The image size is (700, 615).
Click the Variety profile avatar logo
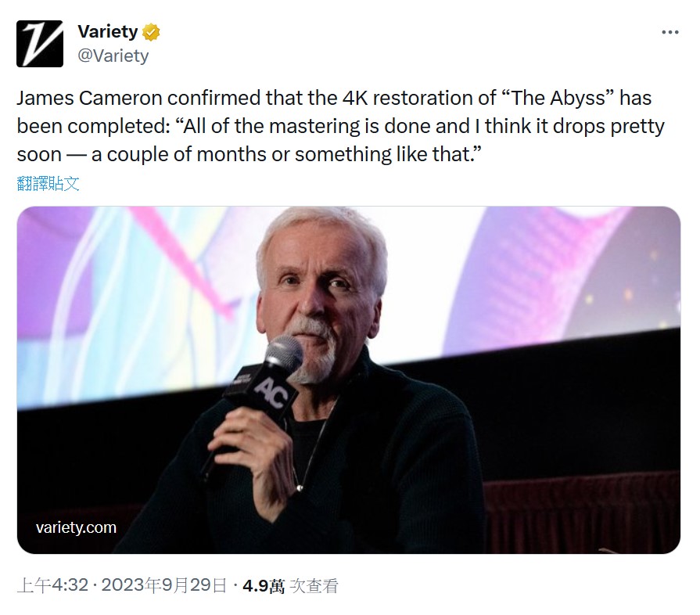coord(40,42)
